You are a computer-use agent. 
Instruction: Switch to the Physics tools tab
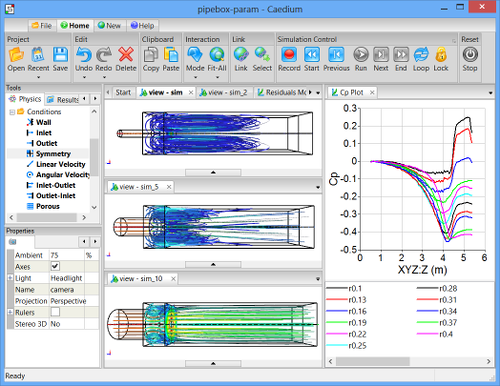tap(25, 99)
